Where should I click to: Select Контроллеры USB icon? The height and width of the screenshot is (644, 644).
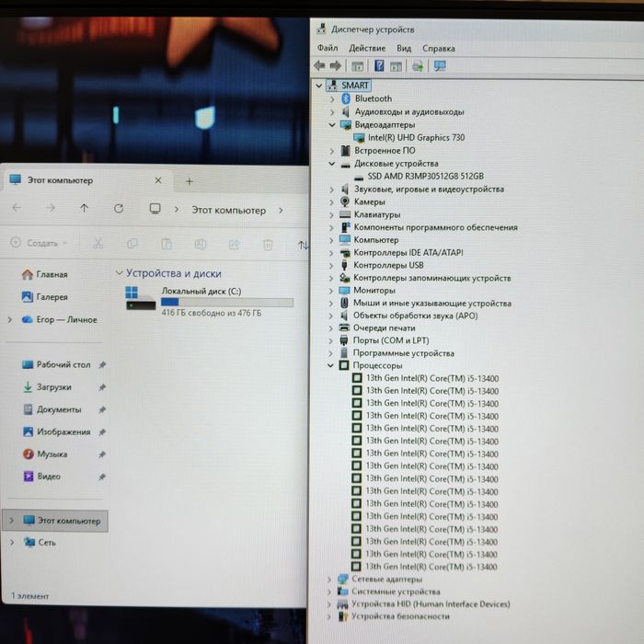pos(345,265)
